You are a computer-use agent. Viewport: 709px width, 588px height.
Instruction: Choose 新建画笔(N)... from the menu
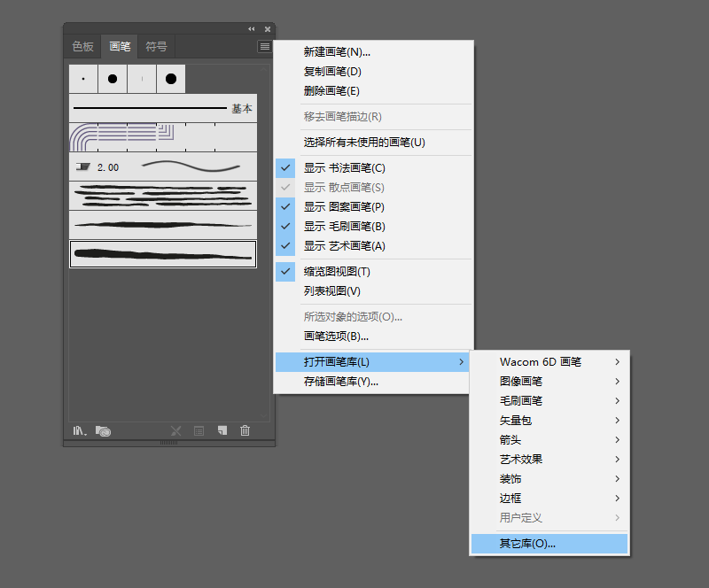(x=373, y=52)
